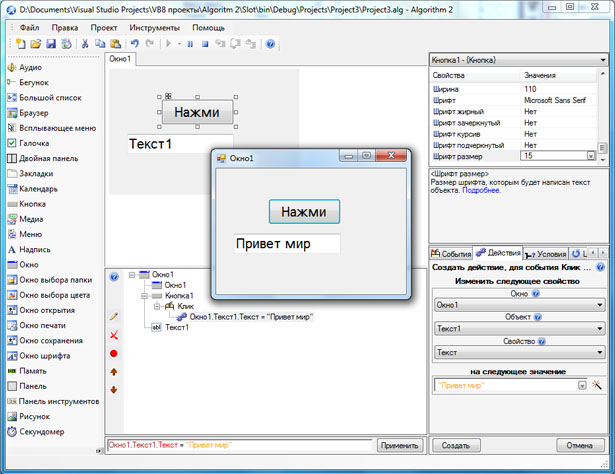This screenshot has height=474, width=615.
Task: Click the red X delete action icon
Action: coord(114,334)
